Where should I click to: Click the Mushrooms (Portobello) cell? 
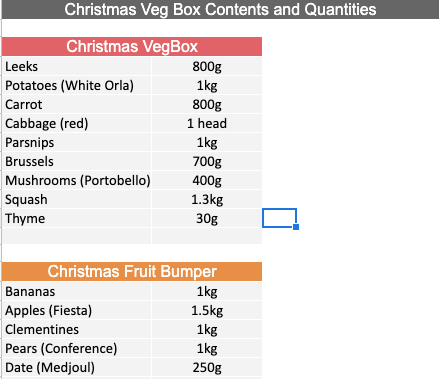[77, 180]
